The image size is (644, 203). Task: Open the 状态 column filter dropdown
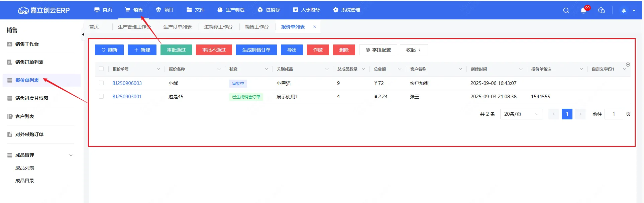click(x=266, y=69)
